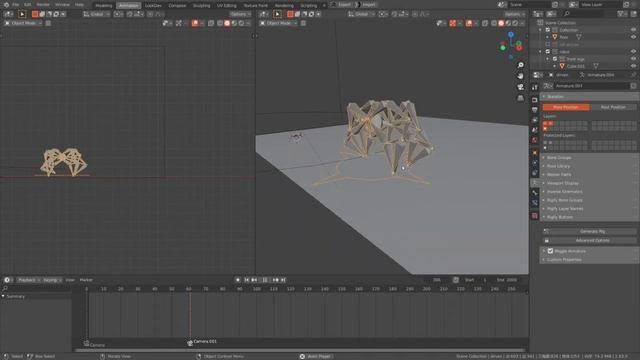Jump to end frame in timeline

coord(283,280)
